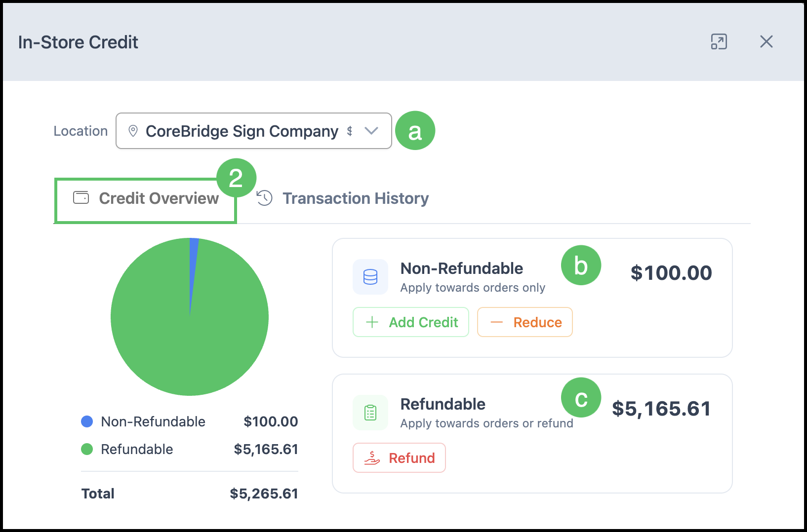Click the large $5,165.61 amount in the Refundable card
Screen dimensions: 807x532
tap(661, 409)
